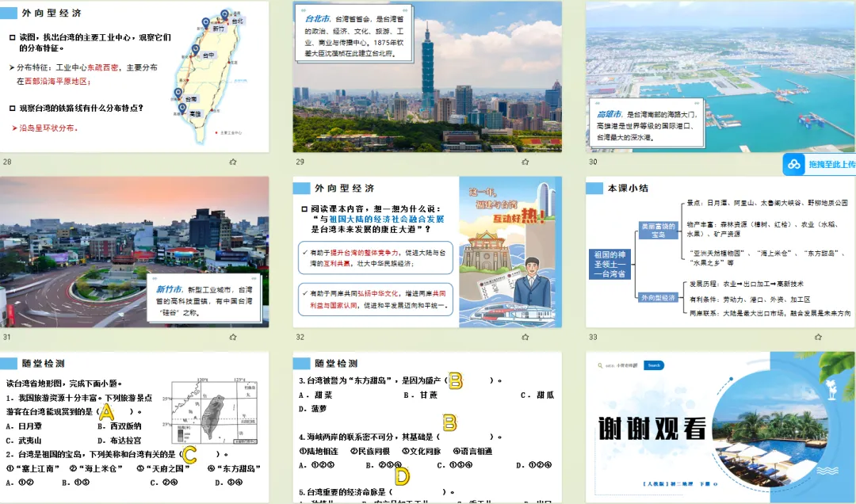
Task: Click the 拖拽至此上传 cloud upload button
Action: click(820, 164)
